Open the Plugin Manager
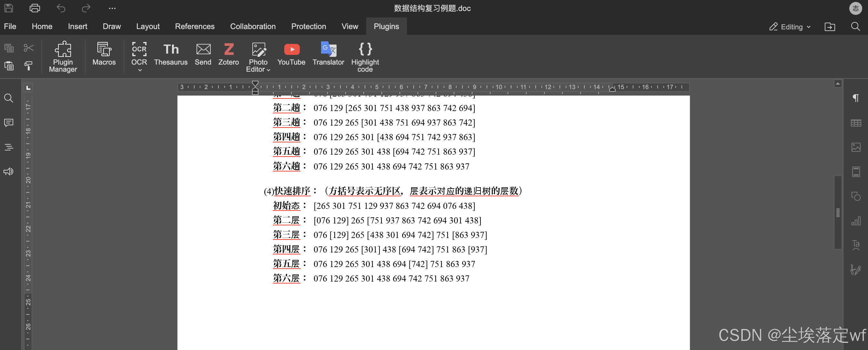868x350 pixels. point(63,56)
